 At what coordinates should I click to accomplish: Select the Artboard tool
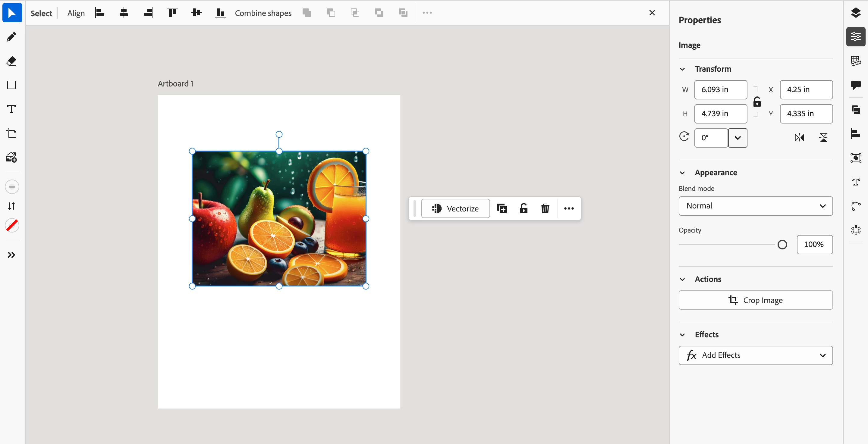[x=11, y=133]
